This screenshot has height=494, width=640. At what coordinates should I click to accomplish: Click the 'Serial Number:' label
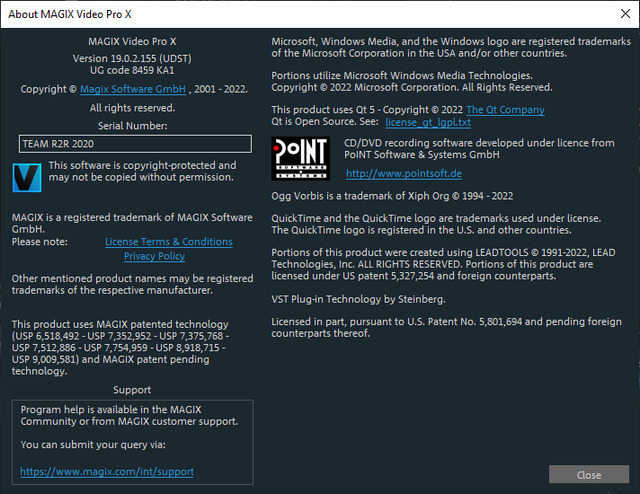point(132,126)
